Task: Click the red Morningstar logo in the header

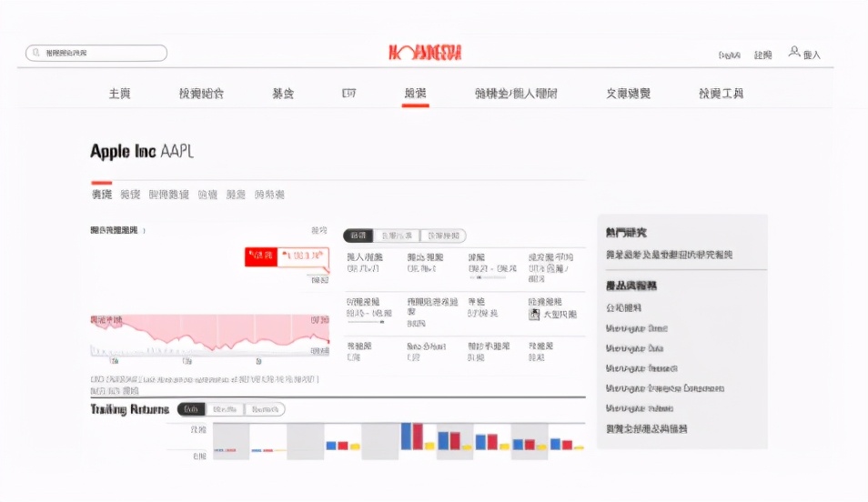Action: point(425,53)
